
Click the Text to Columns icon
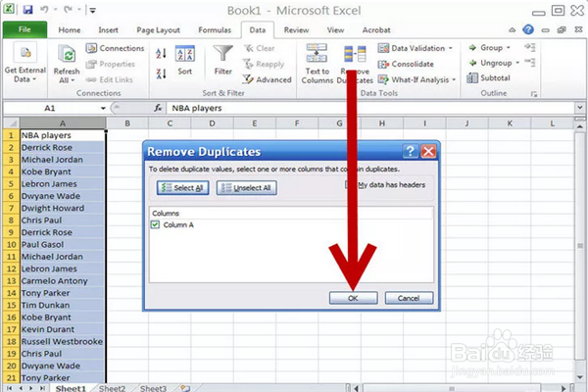(317, 53)
